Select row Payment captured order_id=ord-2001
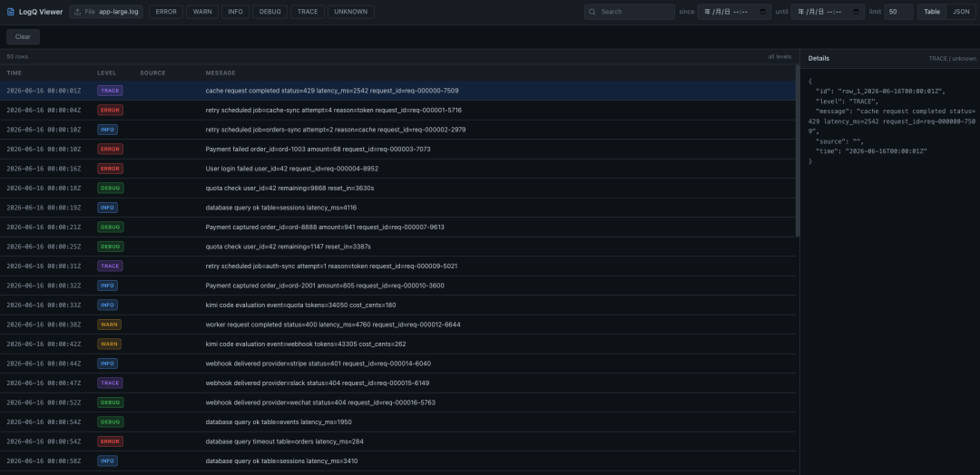Screen dimensions: 980x475 click(397, 286)
